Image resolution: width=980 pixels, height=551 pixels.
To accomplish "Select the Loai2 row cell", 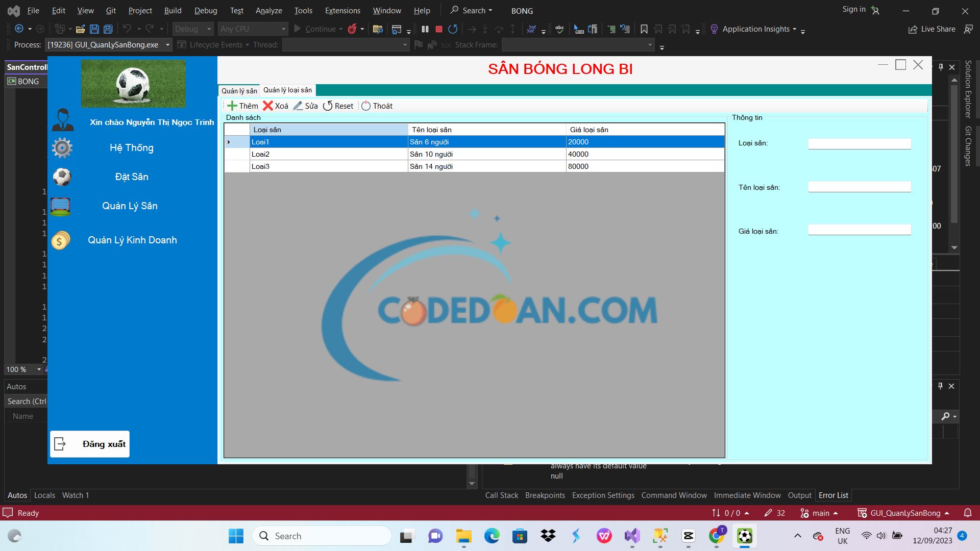I will click(x=329, y=154).
